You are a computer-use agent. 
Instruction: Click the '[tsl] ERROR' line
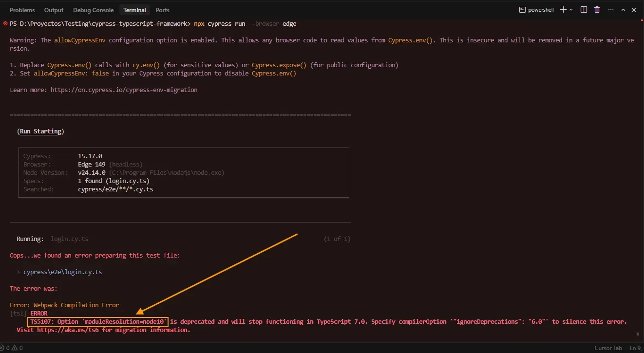(29, 314)
